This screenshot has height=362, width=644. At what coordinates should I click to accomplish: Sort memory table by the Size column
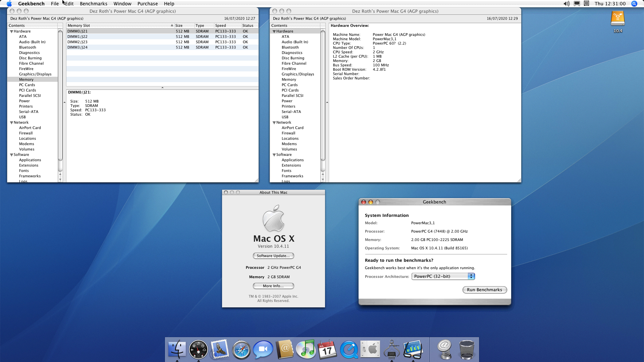tap(184, 25)
